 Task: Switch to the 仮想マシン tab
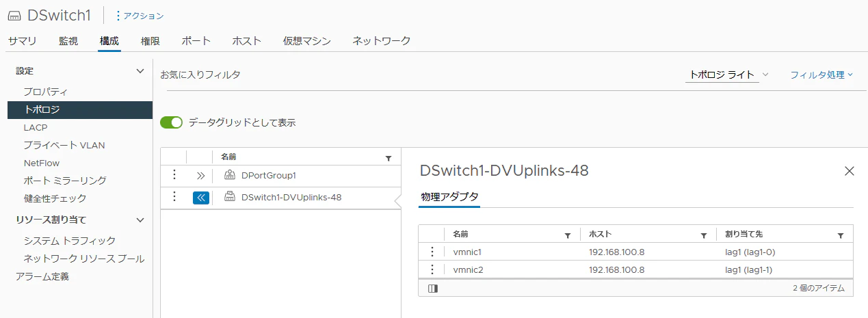pyautogui.click(x=307, y=41)
